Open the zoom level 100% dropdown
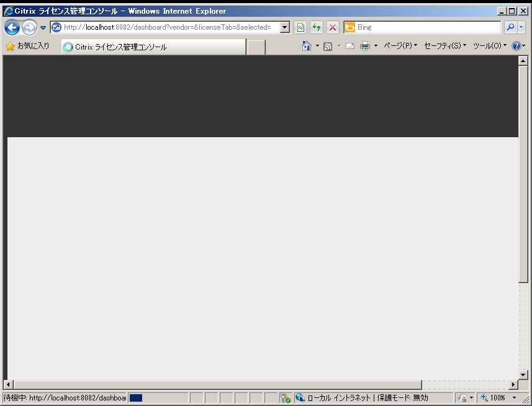The image size is (532, 406). coord(514,397)
